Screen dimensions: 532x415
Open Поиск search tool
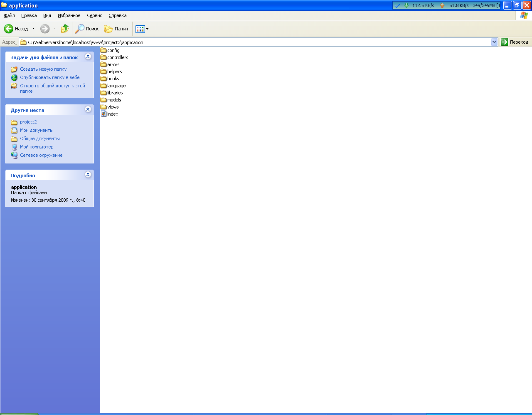87,29
